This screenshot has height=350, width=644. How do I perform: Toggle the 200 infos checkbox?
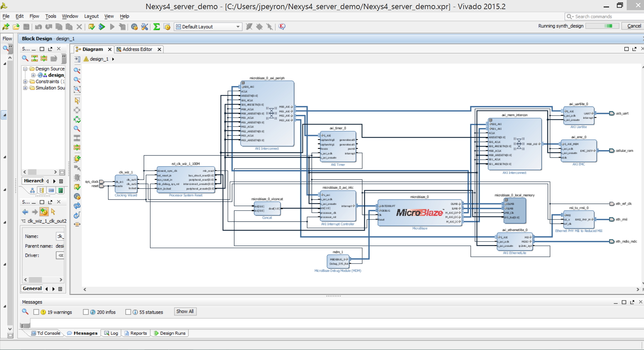[x=86, y=312]
